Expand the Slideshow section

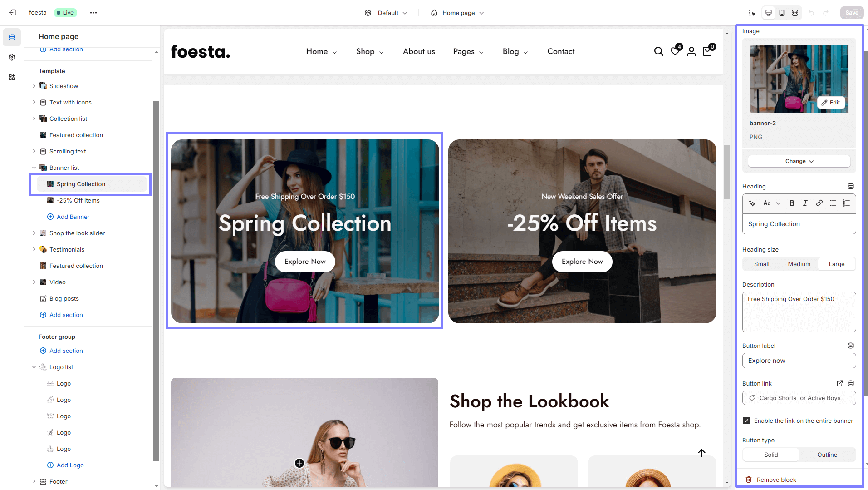34,86
